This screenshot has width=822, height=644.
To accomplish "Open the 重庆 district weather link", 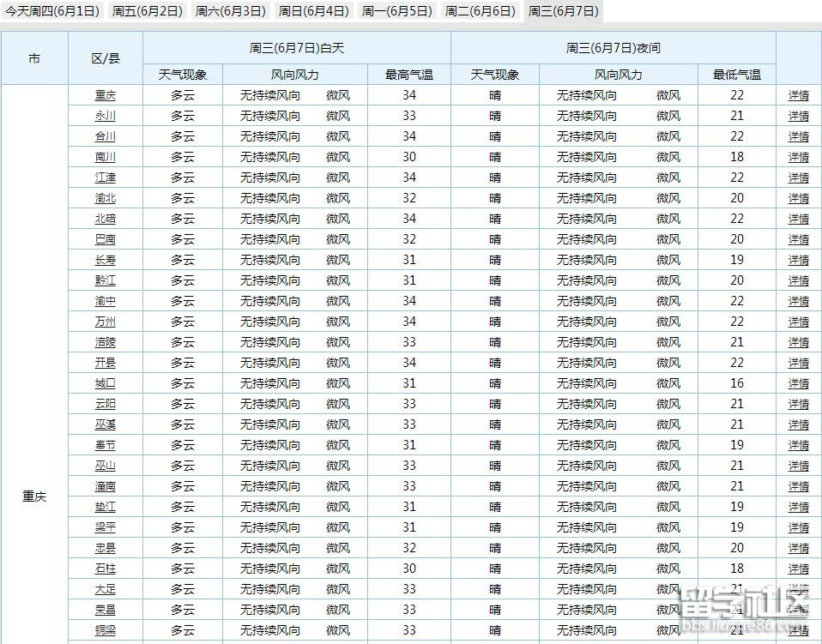I will pos(106,95).
